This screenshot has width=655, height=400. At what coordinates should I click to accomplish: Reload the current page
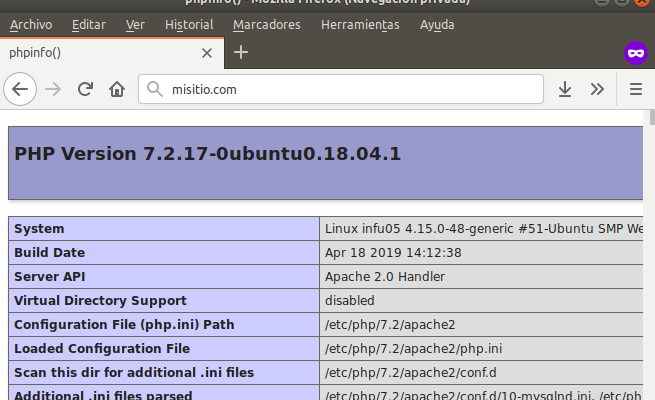click(85, 89)
